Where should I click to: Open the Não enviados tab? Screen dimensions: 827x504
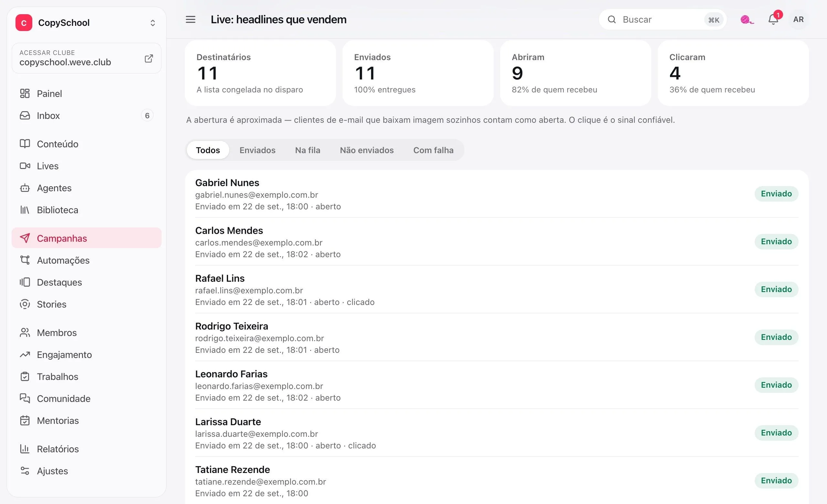pos(367,150)
